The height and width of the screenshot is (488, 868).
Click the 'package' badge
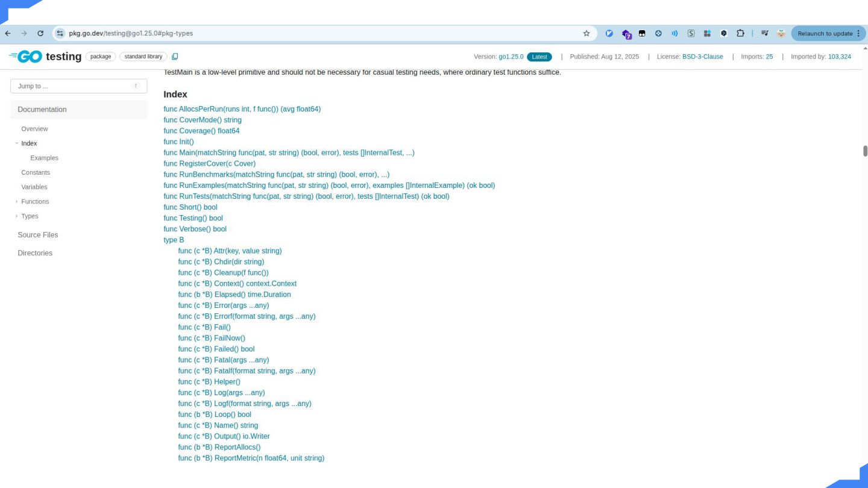(101, 57)
